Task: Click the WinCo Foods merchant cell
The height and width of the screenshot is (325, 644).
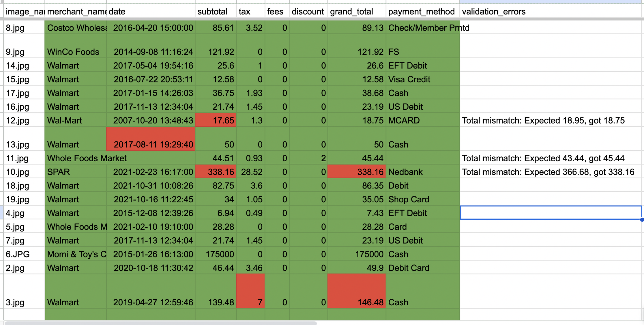Action: (x=73, y=52)
